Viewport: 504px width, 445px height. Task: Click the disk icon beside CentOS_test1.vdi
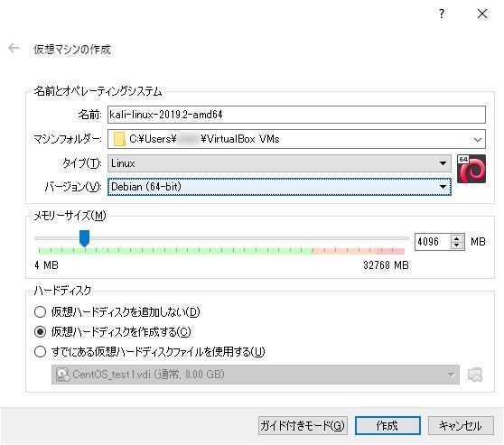point(62,375)
